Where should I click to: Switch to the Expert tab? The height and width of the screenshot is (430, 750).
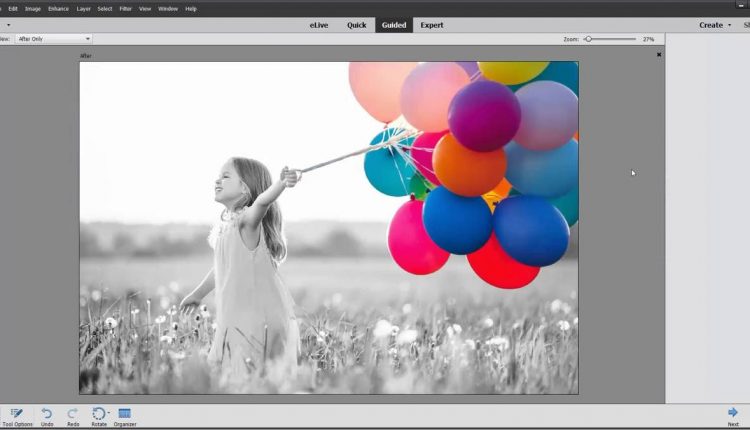pos(432,25)
